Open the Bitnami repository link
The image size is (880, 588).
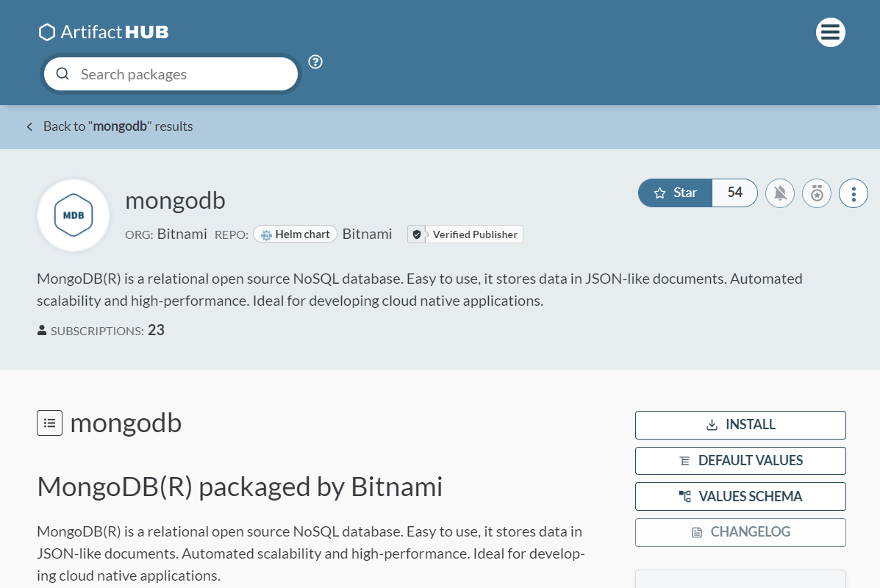tap(367, 234)
